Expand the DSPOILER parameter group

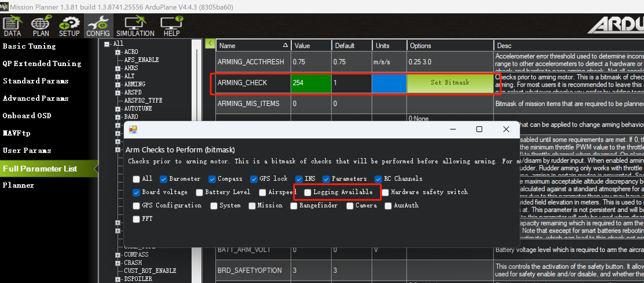pyautogui.click(x=118, y=279)
